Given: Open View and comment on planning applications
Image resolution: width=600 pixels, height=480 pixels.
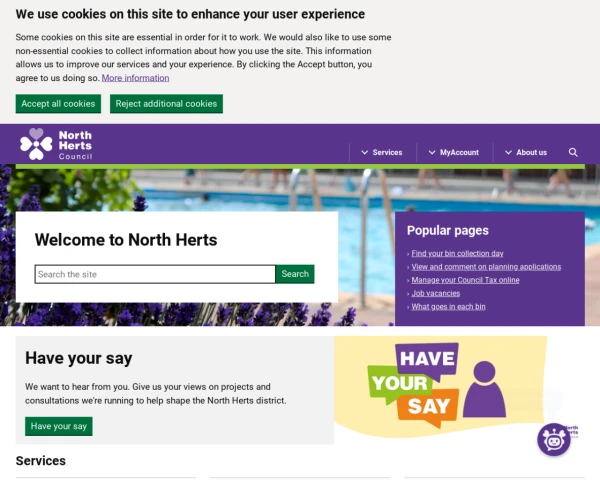Looking at the screenshot, I should click(x=486, y=267).
